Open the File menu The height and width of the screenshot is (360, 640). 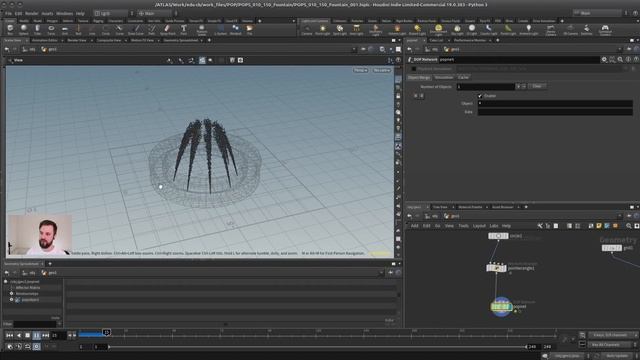point(8,13)
